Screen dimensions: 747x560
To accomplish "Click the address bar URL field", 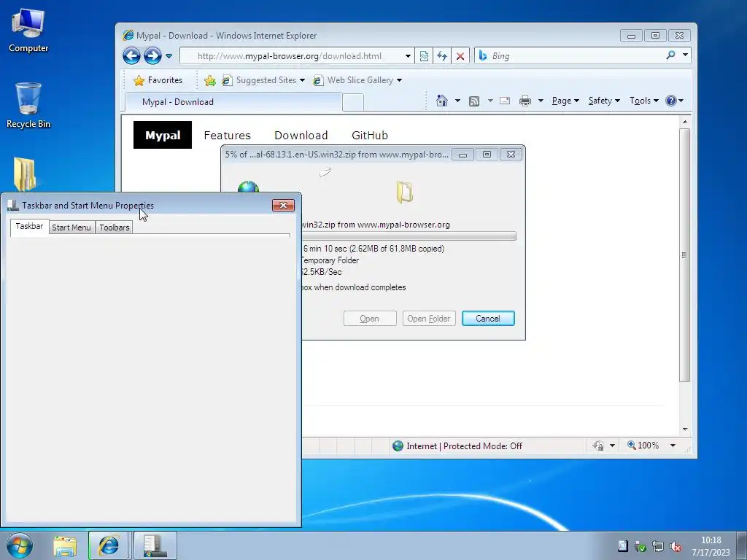I will tap(290, 55).
